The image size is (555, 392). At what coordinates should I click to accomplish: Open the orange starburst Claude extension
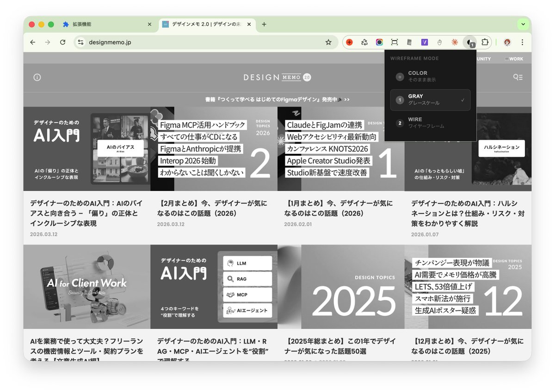[455, 42]
